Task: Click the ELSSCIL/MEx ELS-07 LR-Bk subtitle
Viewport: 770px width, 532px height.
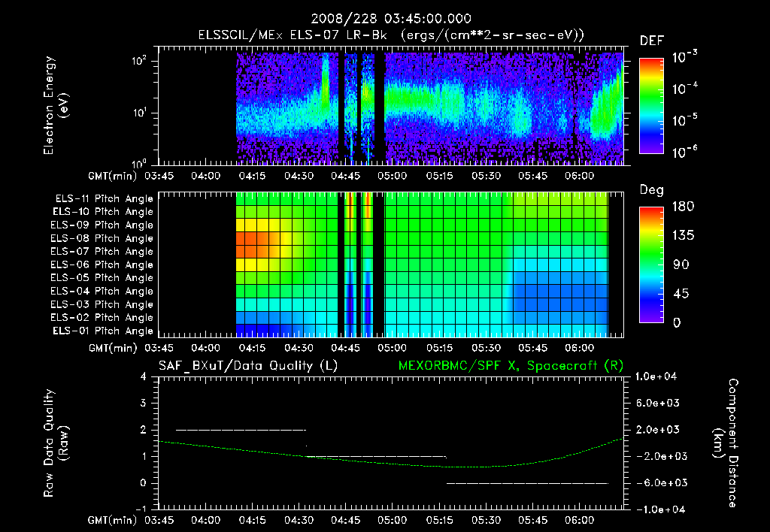Action: pyautogui.click(x=293, y=35)
